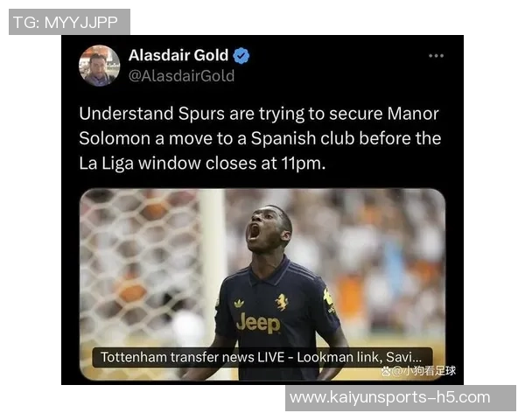Open the Alasdair Gold display name
This screenshot has height=420, width=525.
(x=178, y=55)
